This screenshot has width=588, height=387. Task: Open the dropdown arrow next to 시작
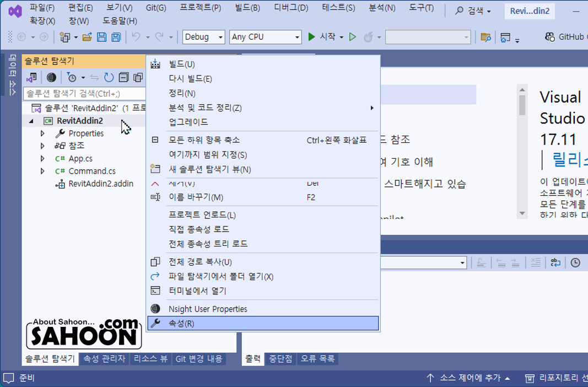341,37
